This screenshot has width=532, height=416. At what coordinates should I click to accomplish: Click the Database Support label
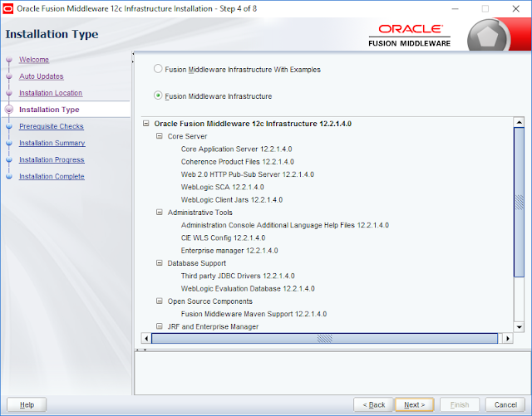point(196,263)
